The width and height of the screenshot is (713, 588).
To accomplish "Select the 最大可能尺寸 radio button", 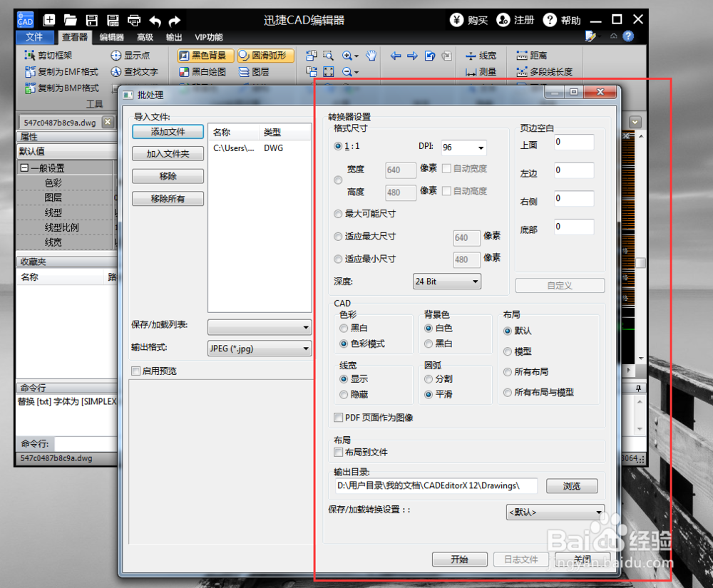I will (338, 214).
